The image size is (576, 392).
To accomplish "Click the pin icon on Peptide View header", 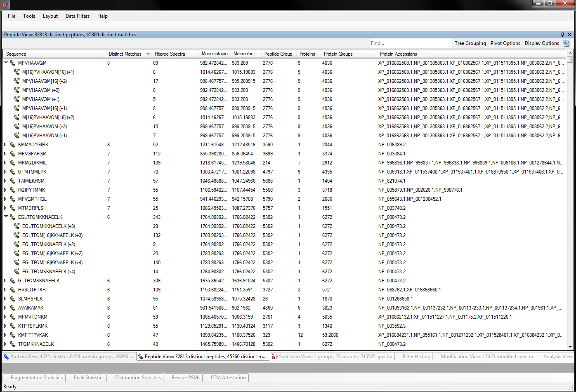I will click(562, 35).
